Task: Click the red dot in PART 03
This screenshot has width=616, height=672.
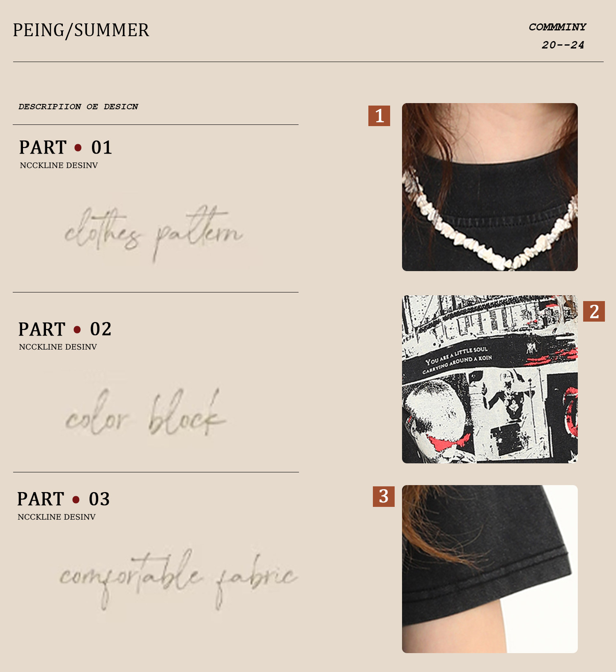Action: point(76,499)
